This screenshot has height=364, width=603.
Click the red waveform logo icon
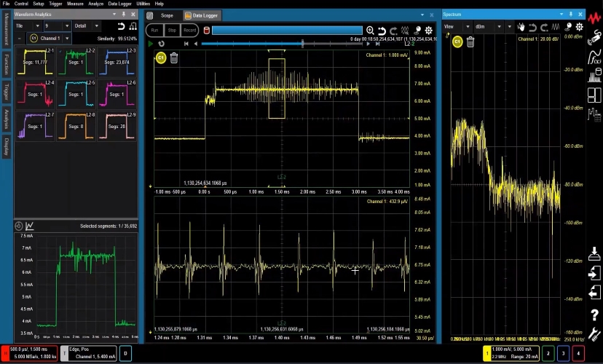[x=594, y=17]
